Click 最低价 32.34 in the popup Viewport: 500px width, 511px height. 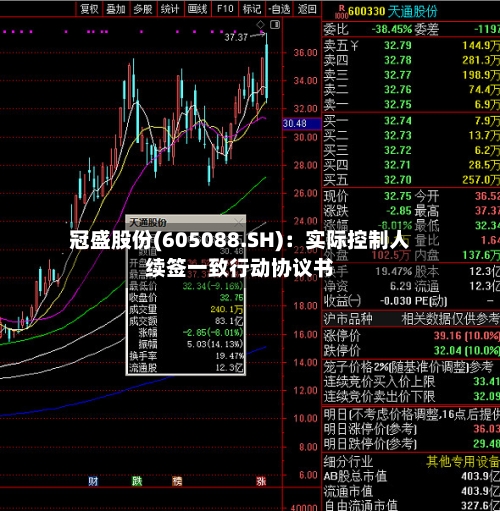[x=186, y=286]
